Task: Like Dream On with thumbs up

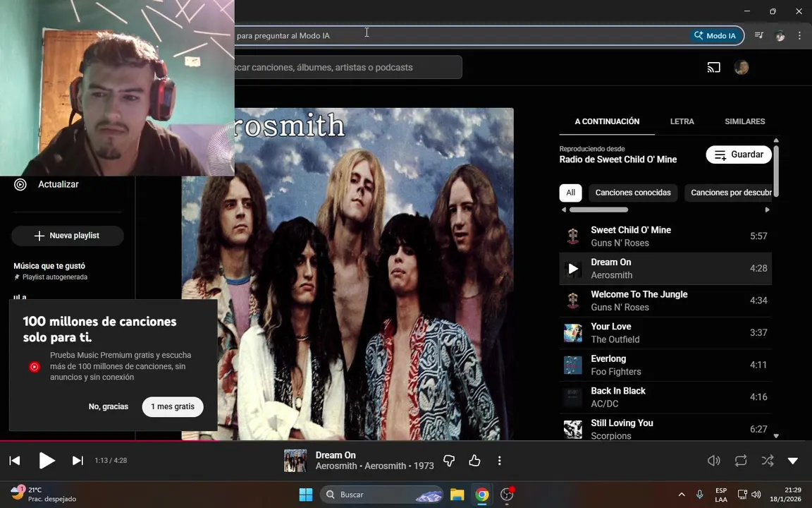Action: coord(474,460)
